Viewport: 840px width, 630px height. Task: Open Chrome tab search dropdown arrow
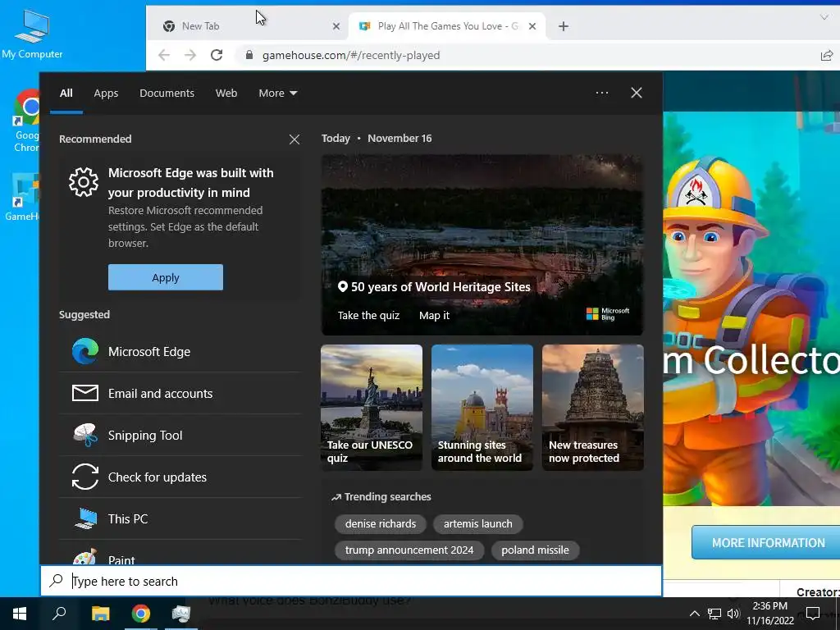coord(824,17)
